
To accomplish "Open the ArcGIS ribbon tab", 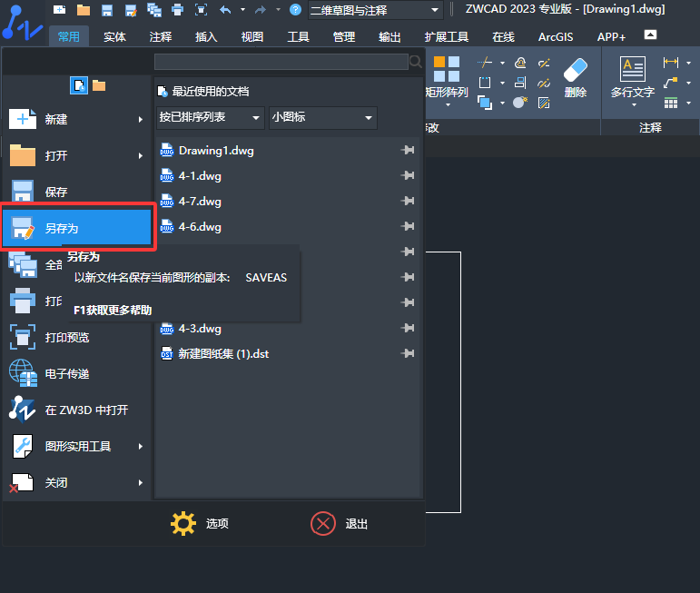I will pyautogui.click(x=556, y=36).
